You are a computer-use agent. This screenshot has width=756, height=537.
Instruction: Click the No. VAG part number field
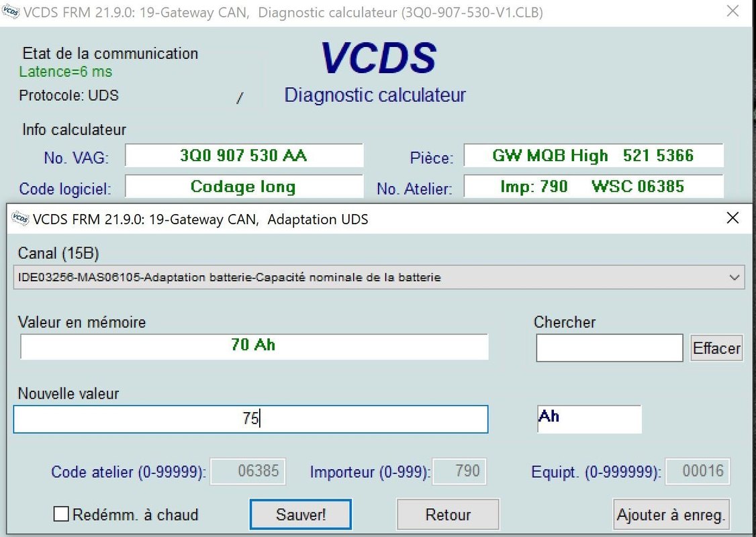coord(244,156)
